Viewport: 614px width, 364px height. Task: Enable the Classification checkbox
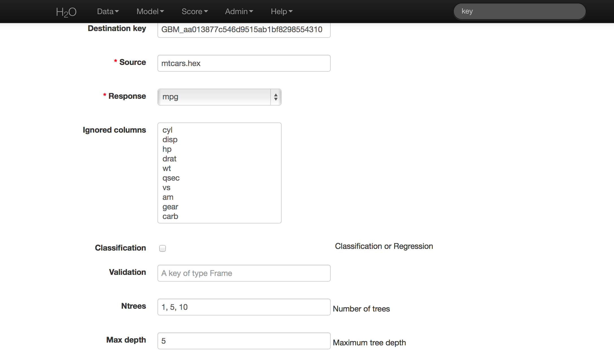tap(163, 248)
